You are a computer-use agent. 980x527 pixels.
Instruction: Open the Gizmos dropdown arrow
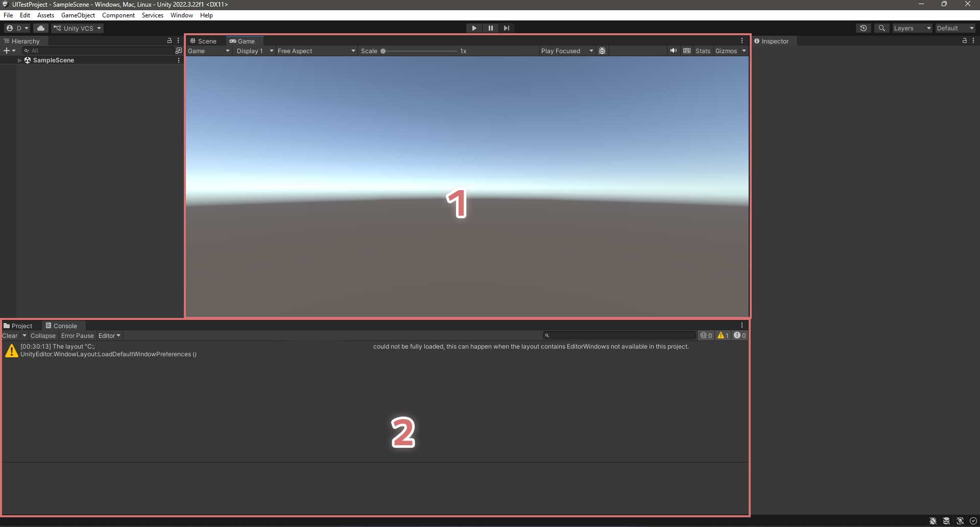[744, 51]
